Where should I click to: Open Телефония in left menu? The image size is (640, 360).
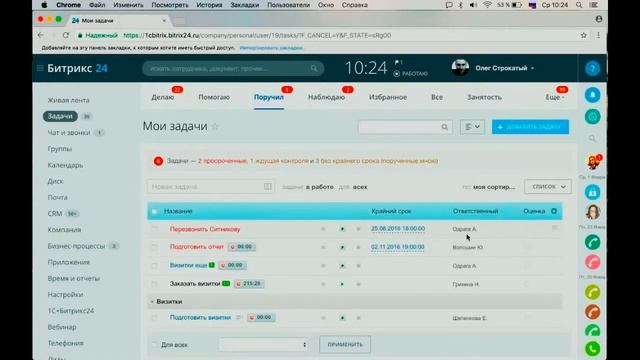(x=65, y=343)
